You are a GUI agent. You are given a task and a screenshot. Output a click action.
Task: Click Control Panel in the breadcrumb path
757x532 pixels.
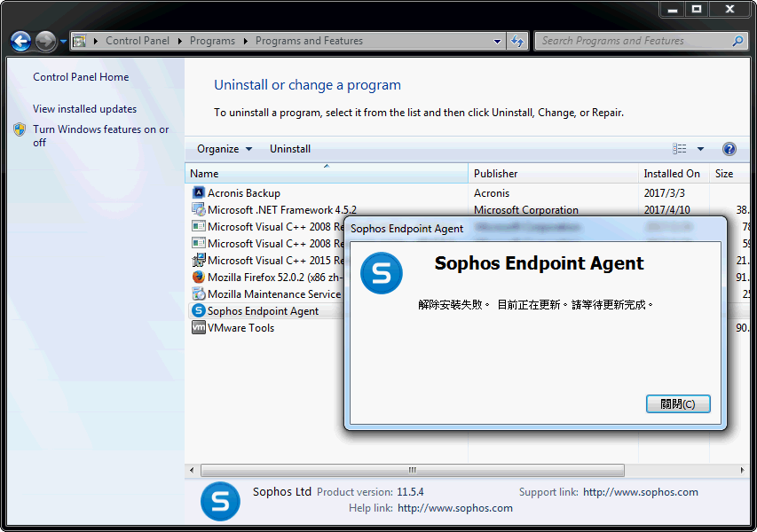pos(138,41)
